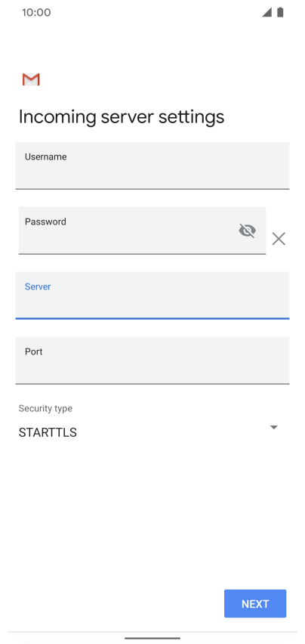This screenshot has height=644, width=305.
Task: Tap the home gesture navigation pill
Action: 152,638
